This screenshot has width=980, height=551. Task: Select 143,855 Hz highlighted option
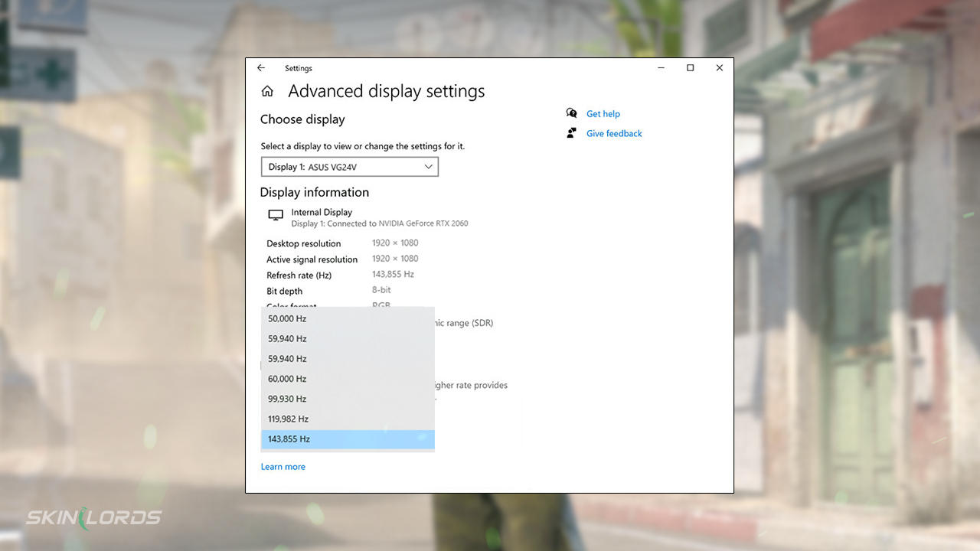tap(348, 439)
